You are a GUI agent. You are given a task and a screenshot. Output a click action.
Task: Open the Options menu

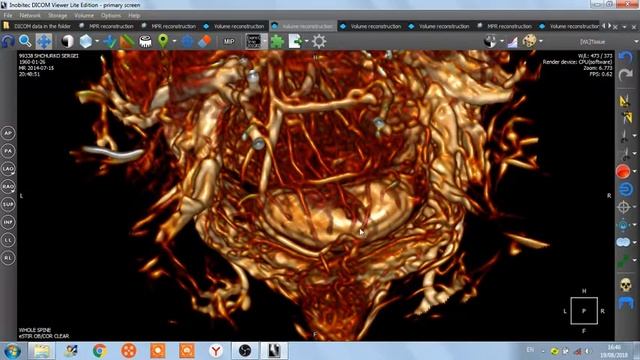(x=111, y=16)
